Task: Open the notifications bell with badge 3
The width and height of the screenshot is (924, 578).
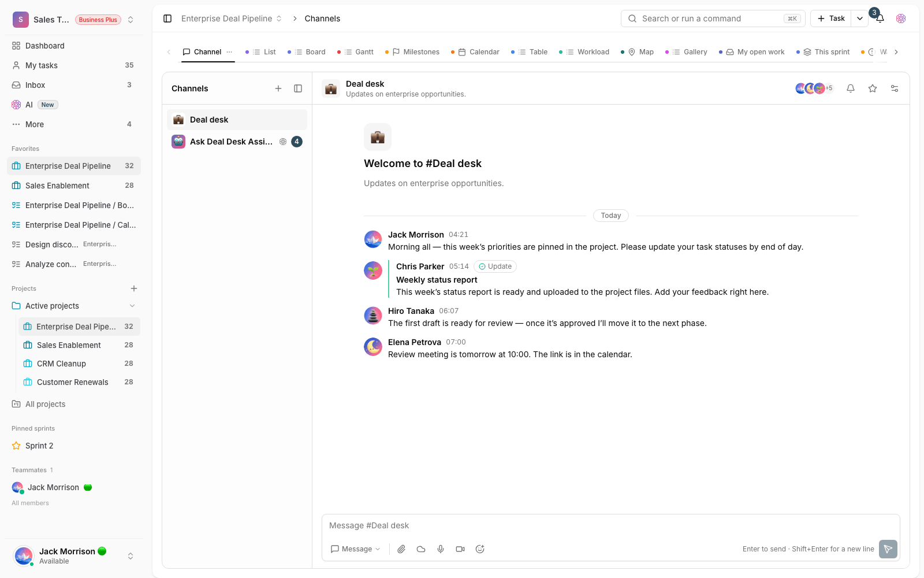Action: [880, 18]
